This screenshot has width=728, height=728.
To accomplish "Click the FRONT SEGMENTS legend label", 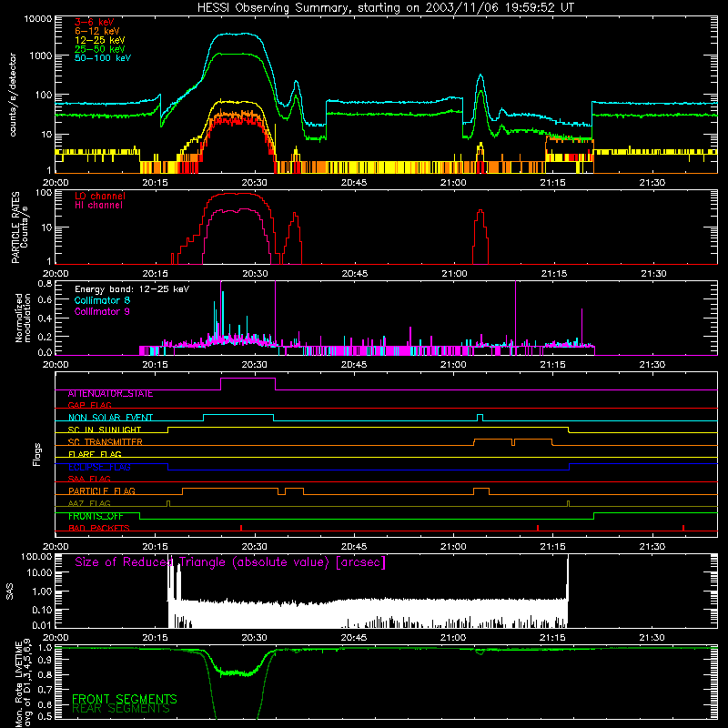I will [125, 699].
